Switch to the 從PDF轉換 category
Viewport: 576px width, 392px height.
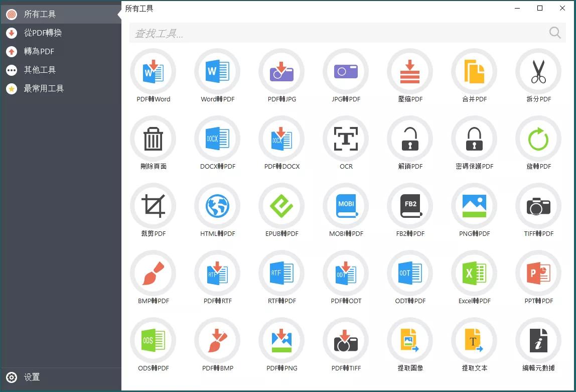tap(61, 33)
